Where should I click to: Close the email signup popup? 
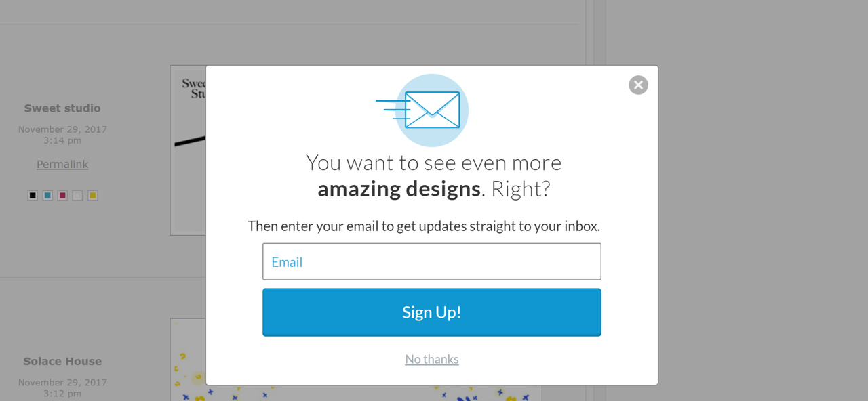tap(638, 85)
